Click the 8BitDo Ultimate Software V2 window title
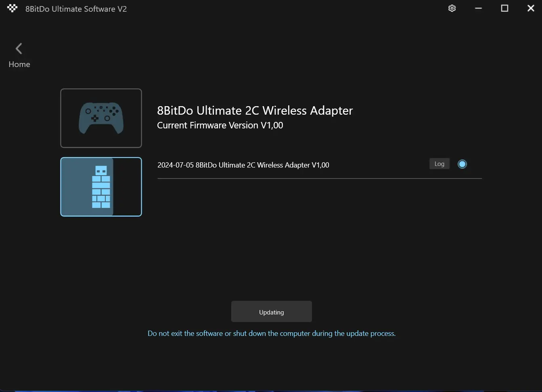This screenshot has width=542, height=392. [76, 9]
